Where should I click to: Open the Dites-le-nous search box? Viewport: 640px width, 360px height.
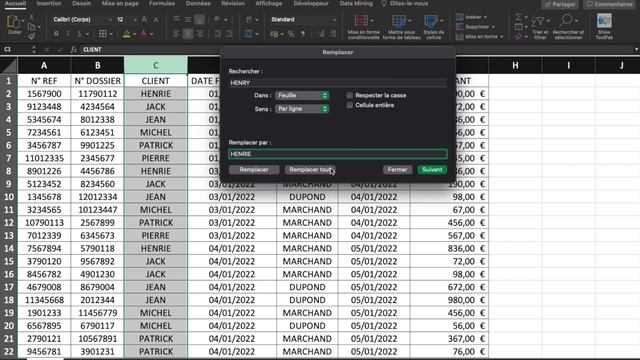point(404,3)
